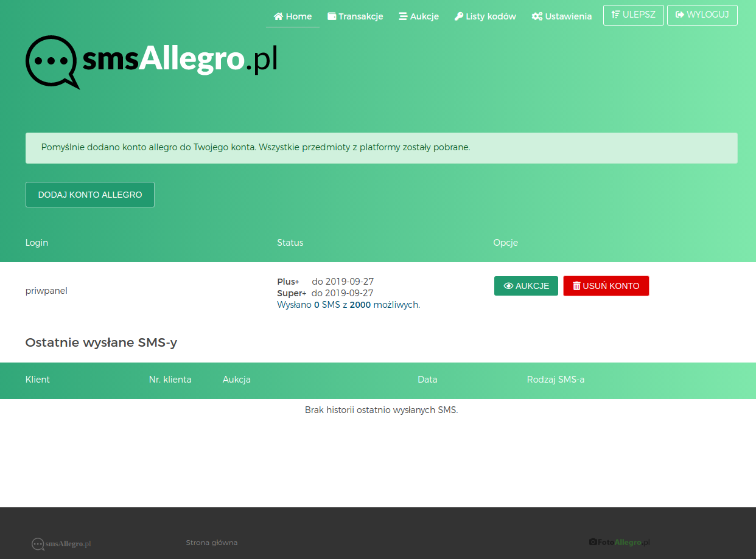This screenshot has height=559, width=756.
Task: View auctions with the green AUKCJE button
Action: click(x=526, y=286)
